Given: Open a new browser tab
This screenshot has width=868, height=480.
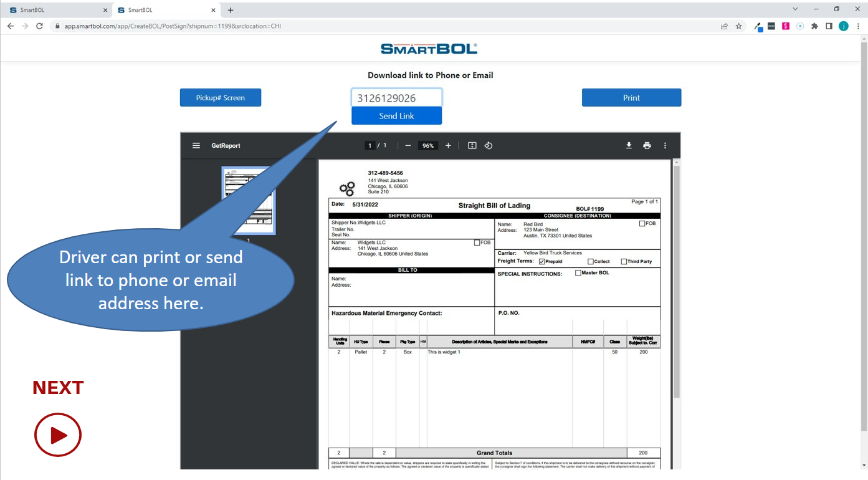Looking at the screenshot, I should (x=231, y=10).
